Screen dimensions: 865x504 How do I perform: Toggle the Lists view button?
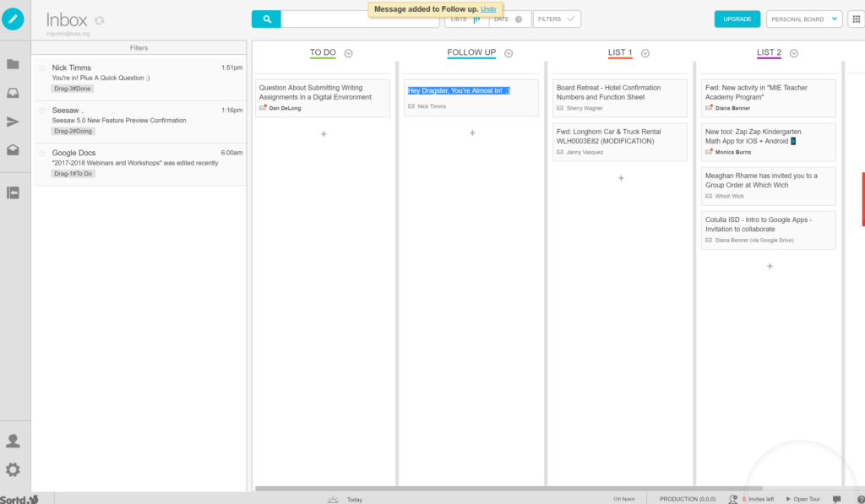[466, 19]
